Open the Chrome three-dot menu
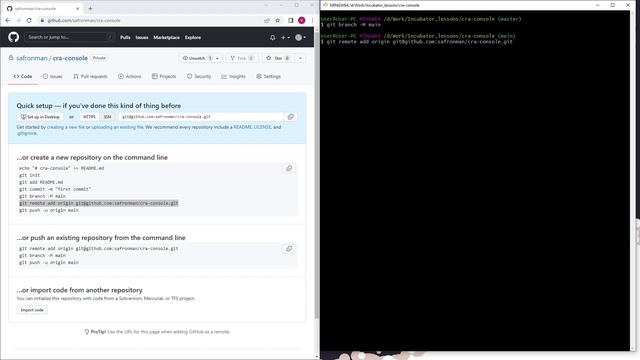The image size is (640, 360). point(312,20)
